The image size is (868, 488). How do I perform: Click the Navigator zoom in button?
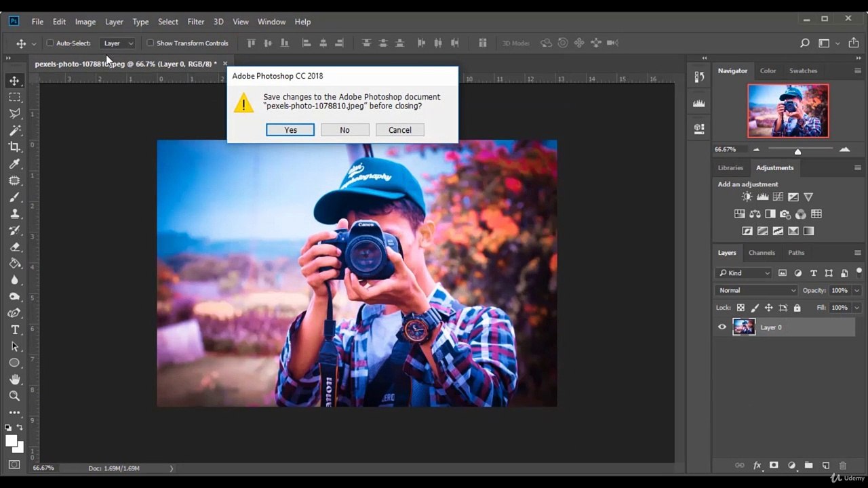coord(844,150)
